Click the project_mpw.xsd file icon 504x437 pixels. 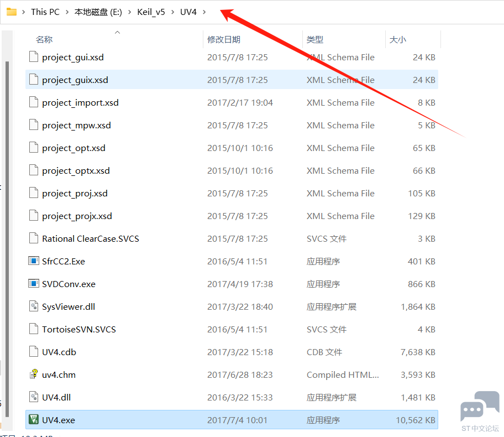[33, 124]
